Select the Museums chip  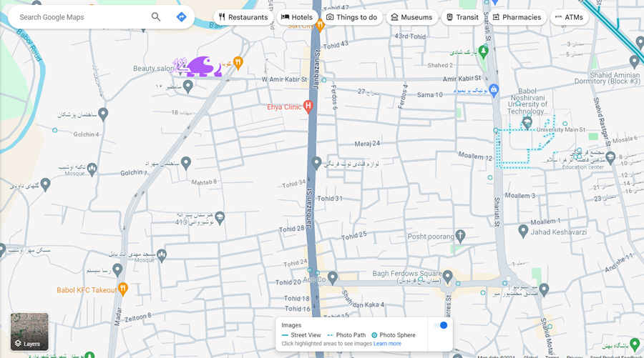click(411, 17)
